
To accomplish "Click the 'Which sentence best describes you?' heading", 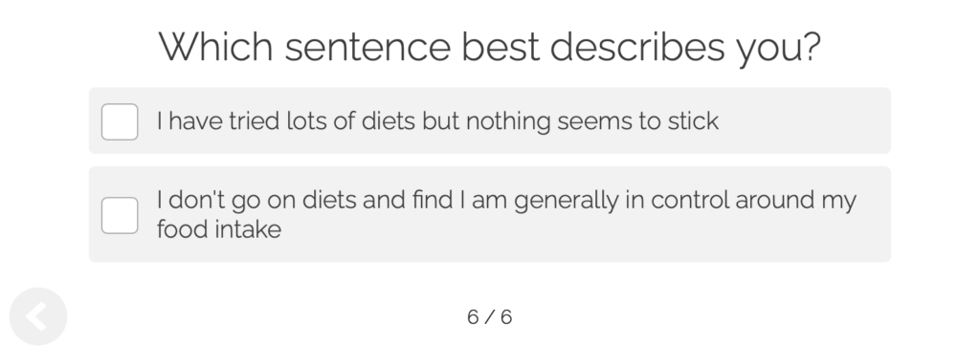I will point(490,47).
